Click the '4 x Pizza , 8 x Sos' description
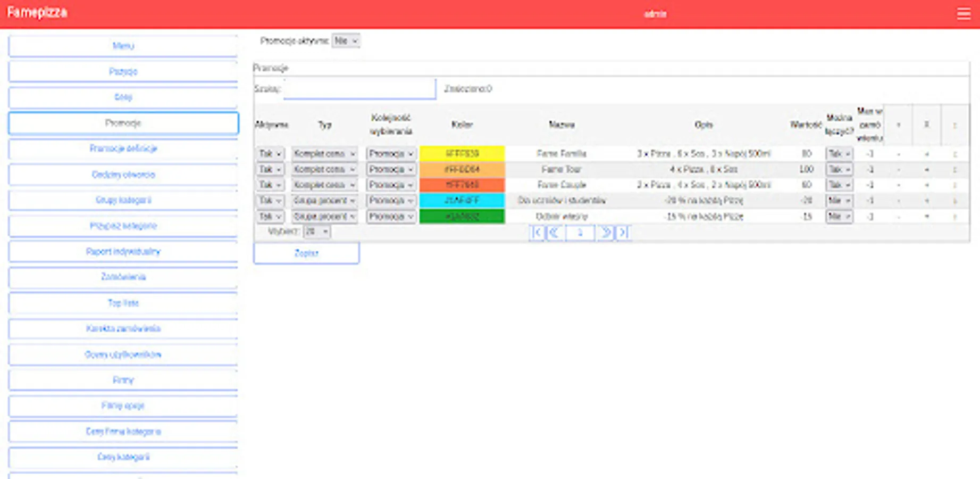Image resolution: width=980 pixels, height=479 pixels. coord(703,169)
